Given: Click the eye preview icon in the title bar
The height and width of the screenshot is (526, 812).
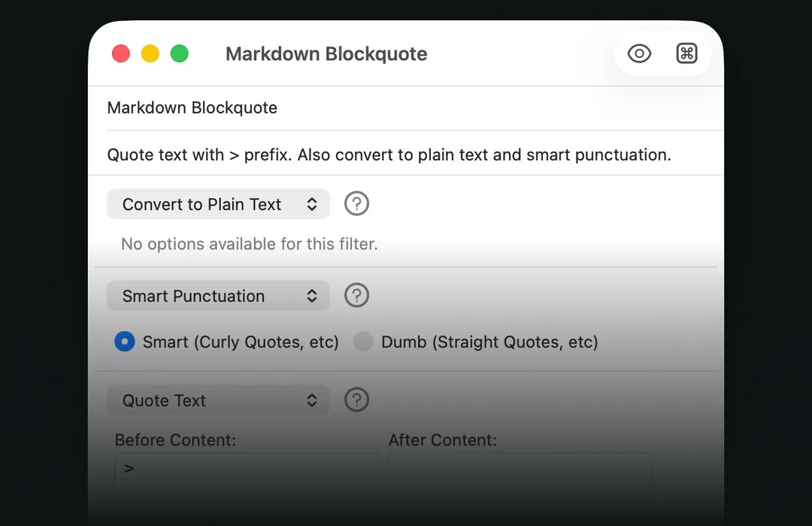Looking at the screenshot, I should coord(639,53).
